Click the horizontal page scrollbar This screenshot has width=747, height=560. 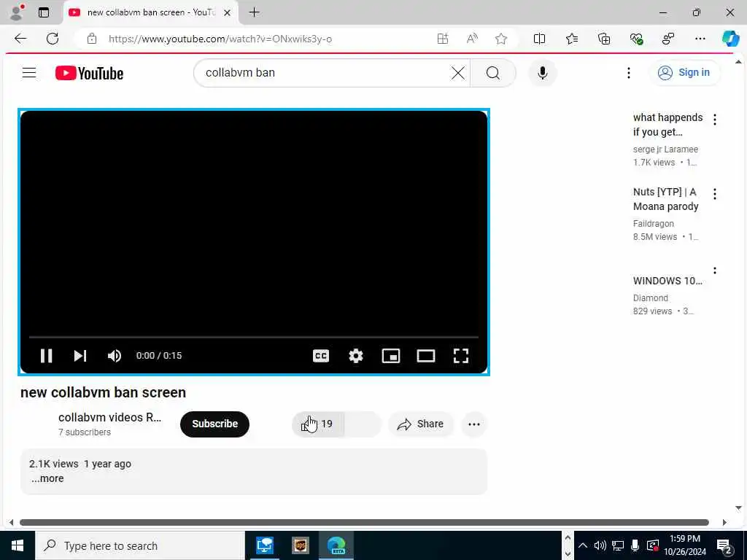(x=365, y=522)
